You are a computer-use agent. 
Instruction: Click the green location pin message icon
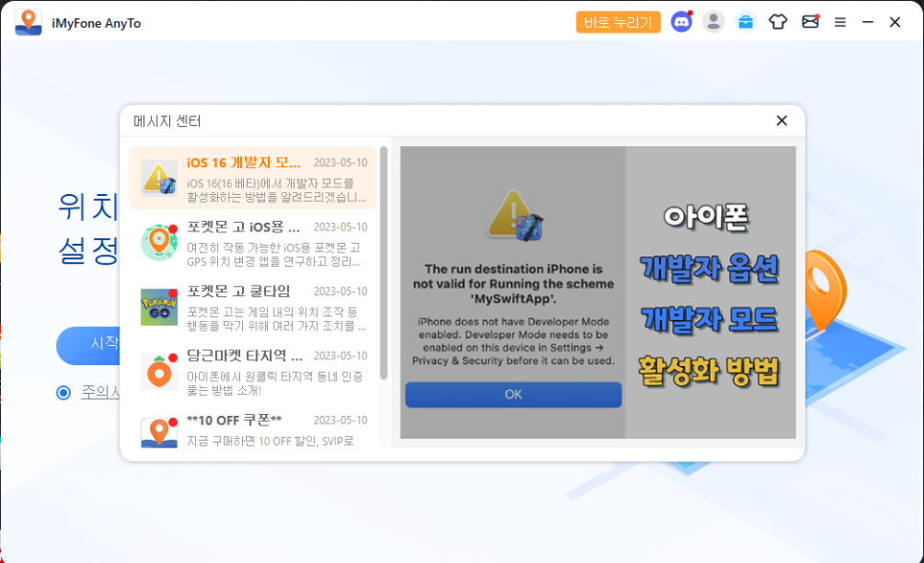(159, 242)
